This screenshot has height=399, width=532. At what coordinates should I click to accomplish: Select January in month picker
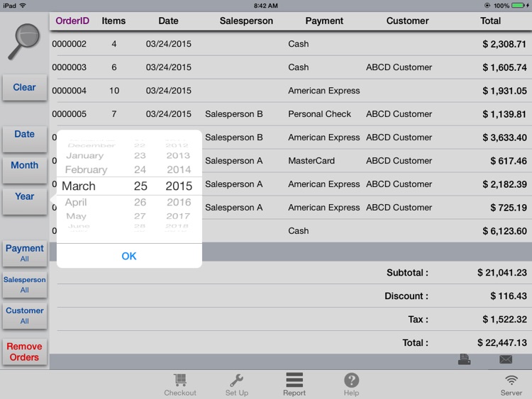tap(85, 156)
